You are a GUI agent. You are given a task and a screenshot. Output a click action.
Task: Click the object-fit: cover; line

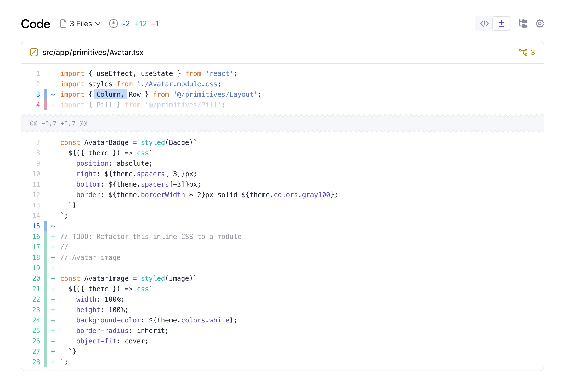[112, 341]
